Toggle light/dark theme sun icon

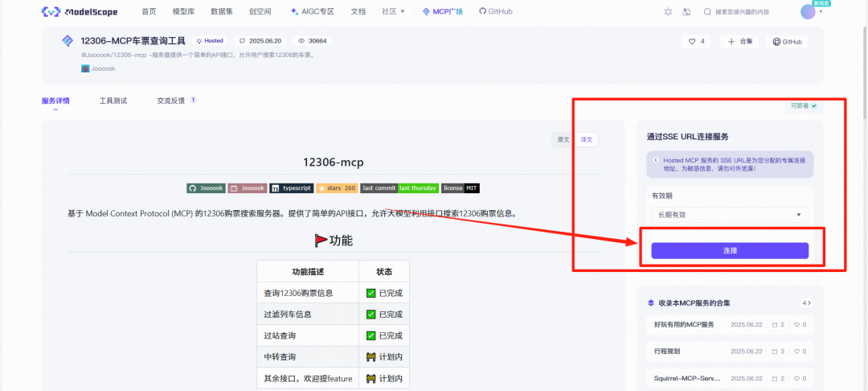(x=668, y=12)
